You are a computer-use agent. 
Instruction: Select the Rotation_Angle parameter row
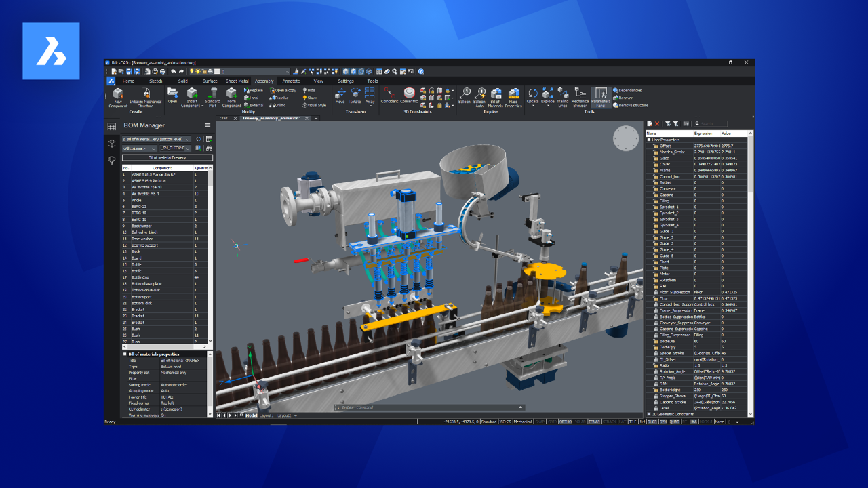click(697, 371)
